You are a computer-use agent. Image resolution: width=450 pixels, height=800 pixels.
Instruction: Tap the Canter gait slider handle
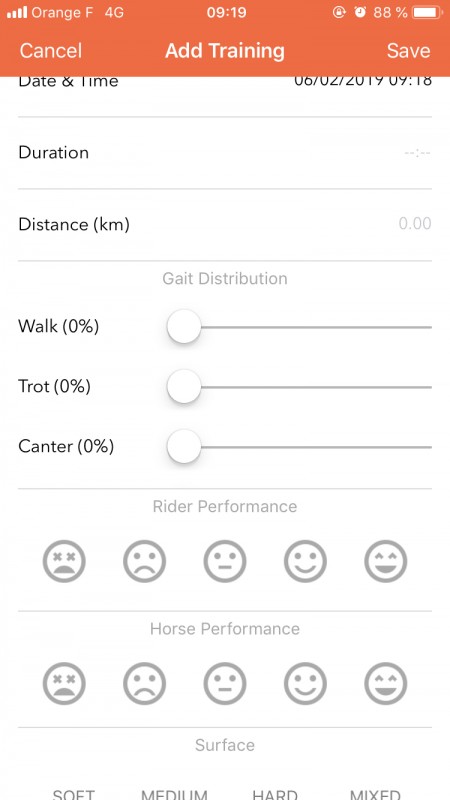coord(184,447)
